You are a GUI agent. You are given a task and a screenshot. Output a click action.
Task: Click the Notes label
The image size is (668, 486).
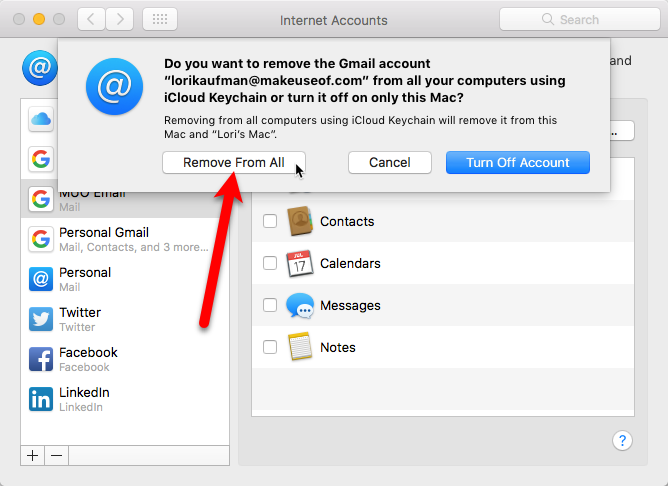coord(338,348)
